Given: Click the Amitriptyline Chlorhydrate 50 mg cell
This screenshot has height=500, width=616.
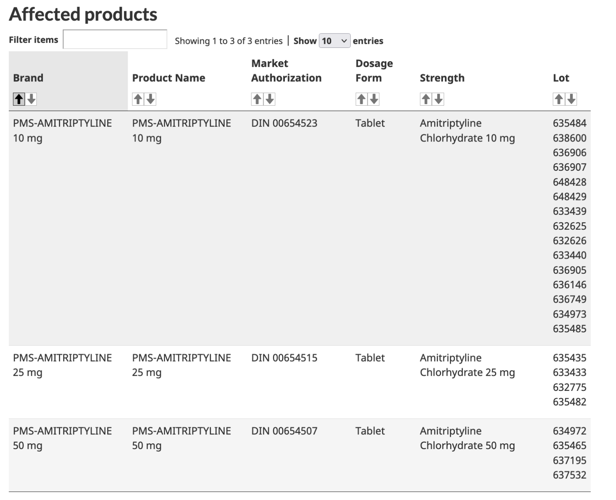Looking at the screenshot, I should (x=467, y=438).
